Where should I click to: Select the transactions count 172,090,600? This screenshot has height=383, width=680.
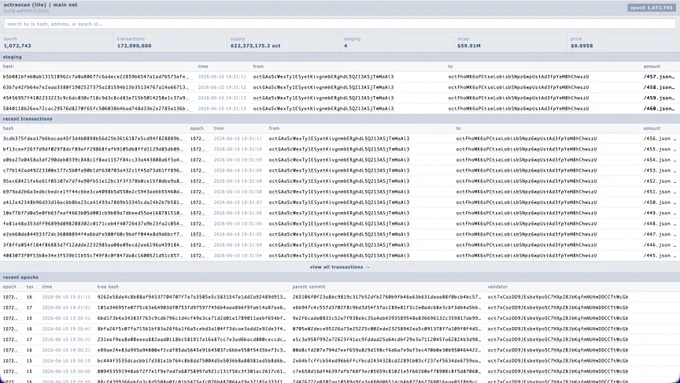click(x=134, y=46)
